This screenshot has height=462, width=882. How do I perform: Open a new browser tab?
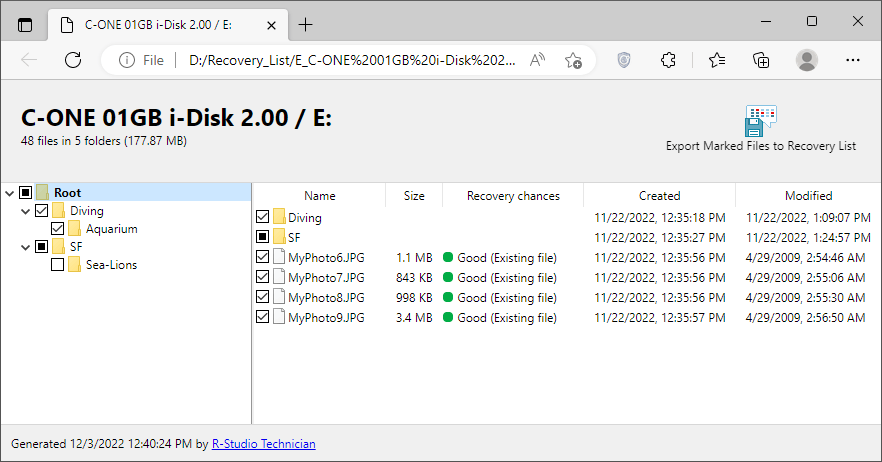click(x=306, y=24)
